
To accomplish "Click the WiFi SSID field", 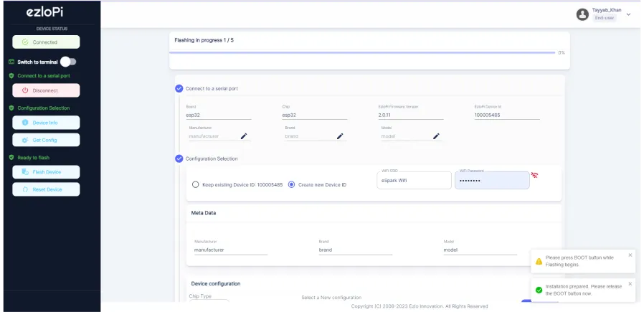I will coord(414,180).
